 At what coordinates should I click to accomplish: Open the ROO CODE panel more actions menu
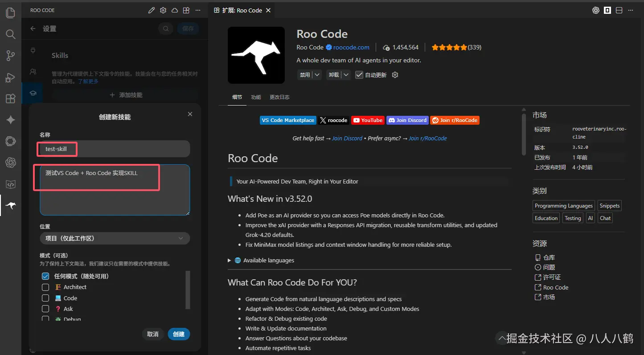[198, 10]
